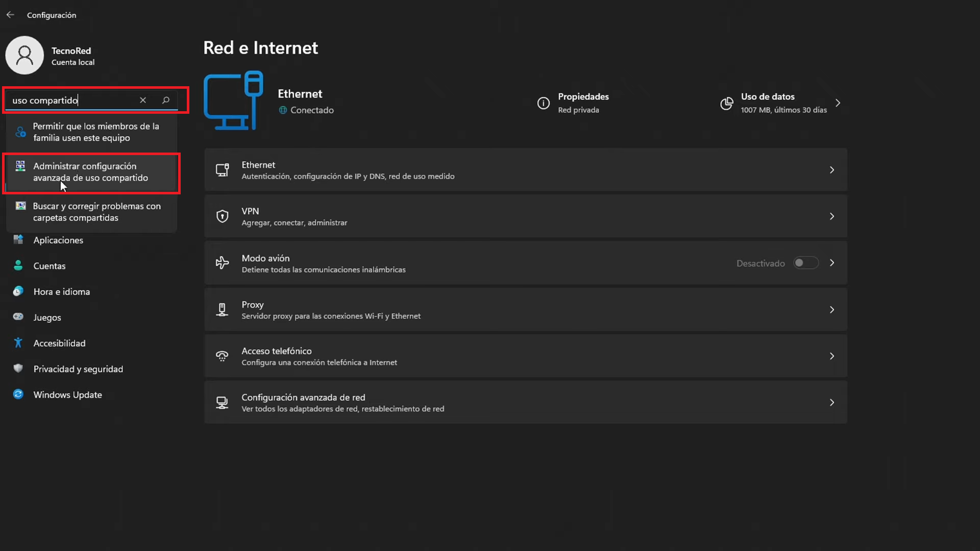
Task: Select the VPN shield icon
Action: tap(222, 216)
